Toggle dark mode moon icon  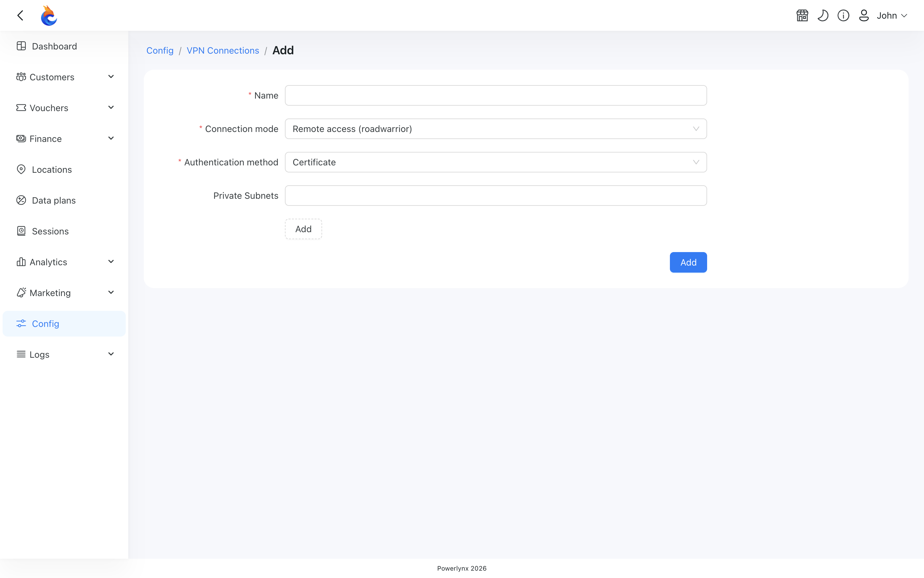823,15
